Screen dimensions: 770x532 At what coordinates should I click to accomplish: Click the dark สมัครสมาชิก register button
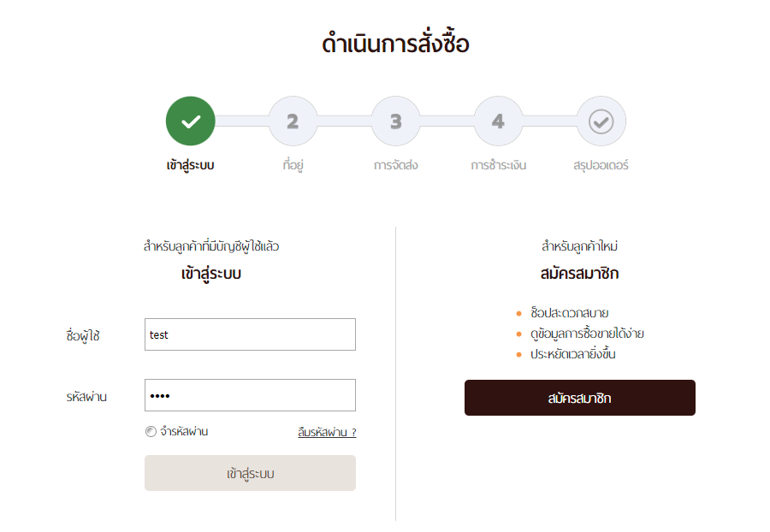[580, 398]
